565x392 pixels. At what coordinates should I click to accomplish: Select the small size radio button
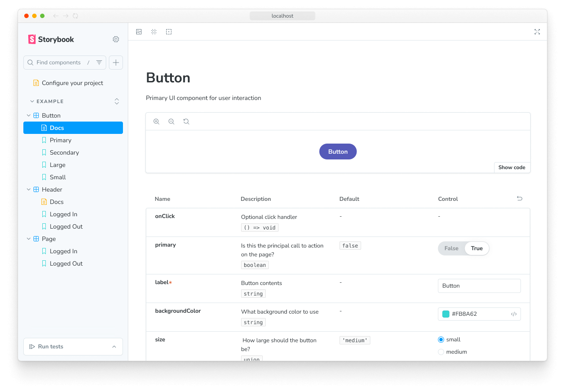(x=441, y=339)
